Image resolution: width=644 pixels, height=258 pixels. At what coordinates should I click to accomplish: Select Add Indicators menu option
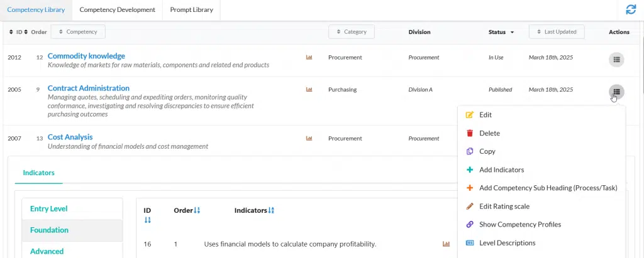click(x=501, y=169)
